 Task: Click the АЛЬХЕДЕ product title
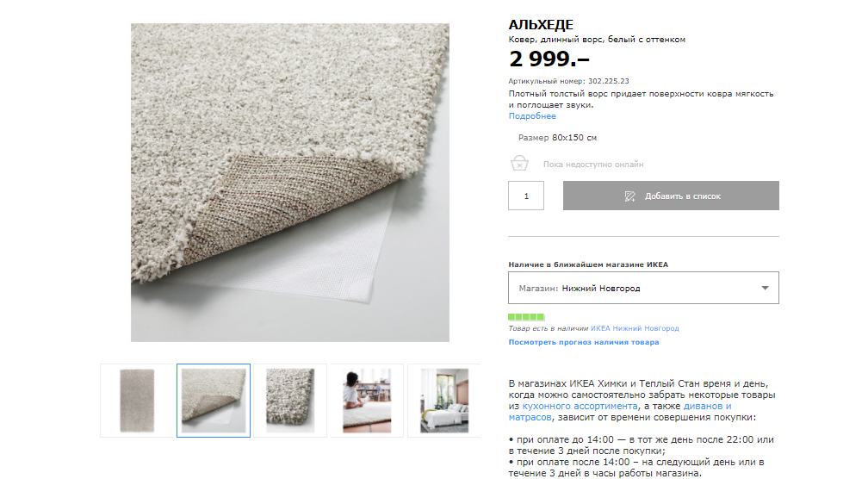tap(541, 25)
